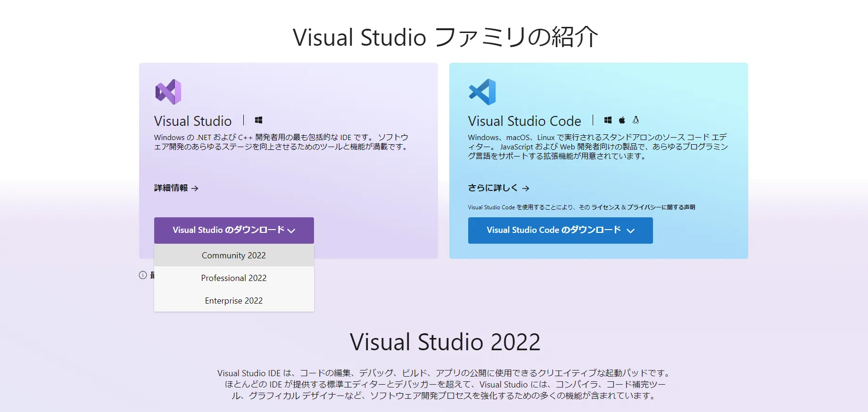Click the blue Visual Studio Code logo
This screenshot has height=412, width=868.
(x=482, y=92)
